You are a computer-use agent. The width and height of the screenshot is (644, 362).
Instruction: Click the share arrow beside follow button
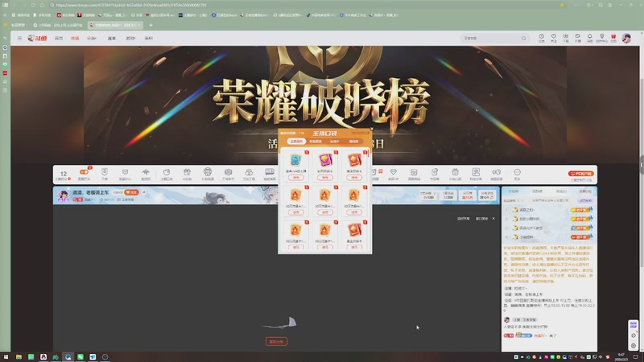tap(144, 192)
